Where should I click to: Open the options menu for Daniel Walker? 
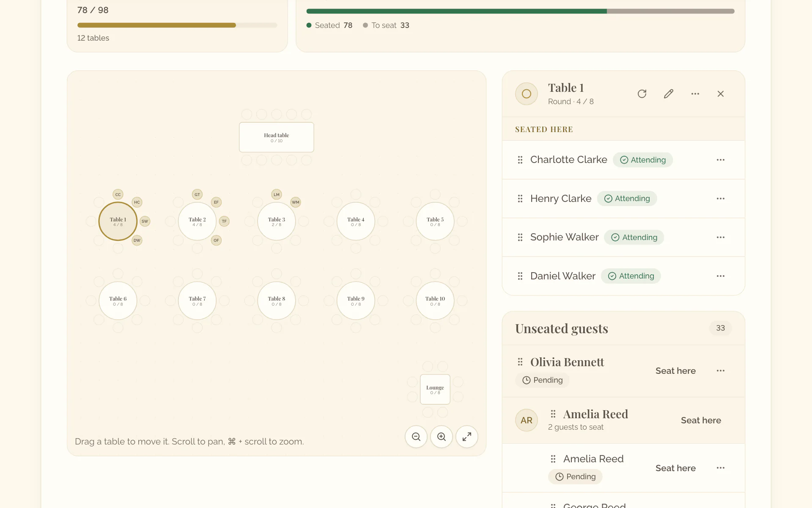point(721,276)
